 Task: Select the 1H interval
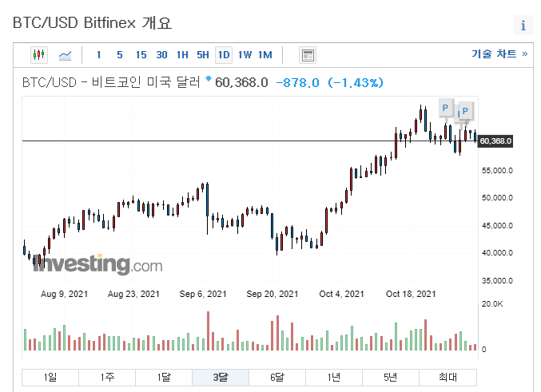[182, 55]
